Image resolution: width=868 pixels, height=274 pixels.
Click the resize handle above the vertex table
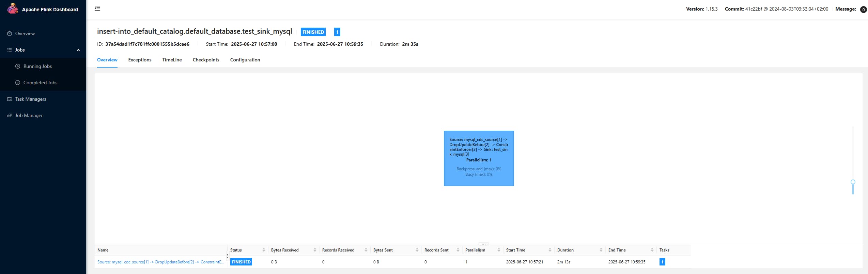coord(483,244)
